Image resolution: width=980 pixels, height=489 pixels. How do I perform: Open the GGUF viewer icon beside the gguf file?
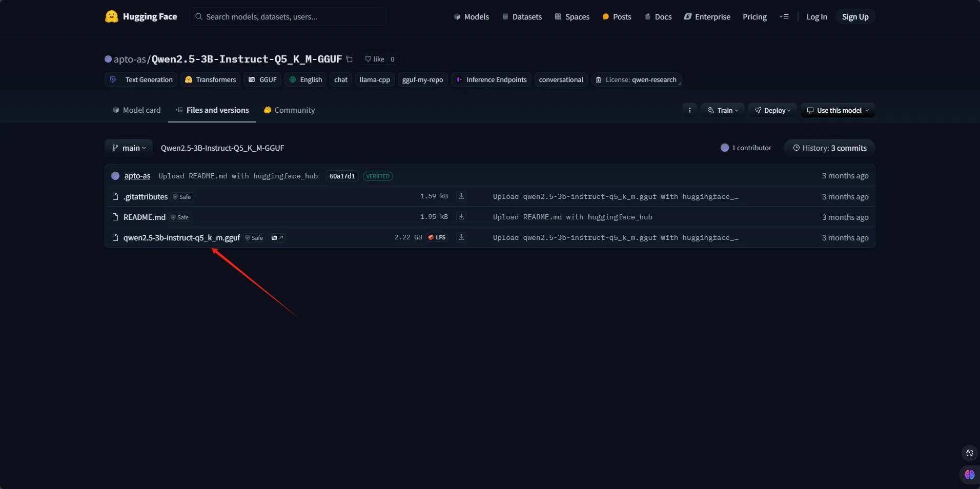(277, 238)
